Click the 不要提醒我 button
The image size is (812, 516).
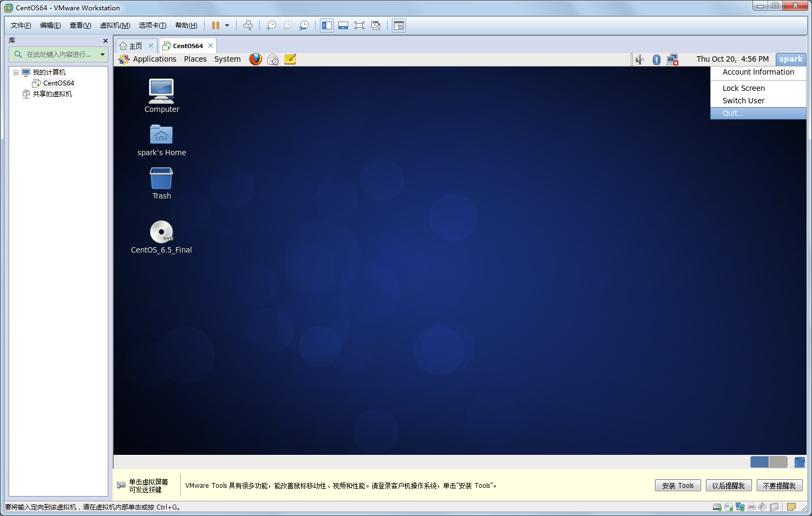click(780, 486)
